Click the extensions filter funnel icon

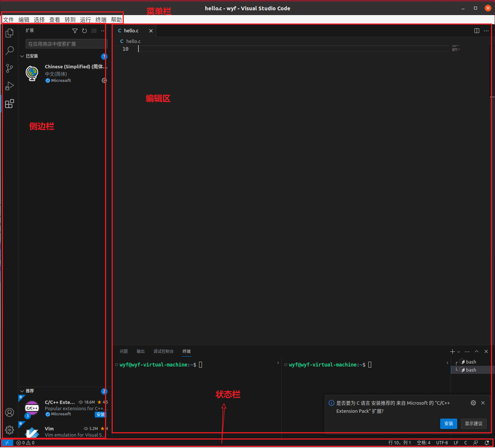coord(75,31)
